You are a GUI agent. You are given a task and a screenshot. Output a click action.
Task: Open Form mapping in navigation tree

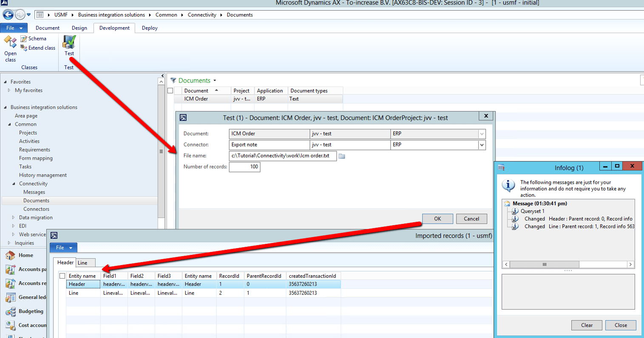click(36, 158)
